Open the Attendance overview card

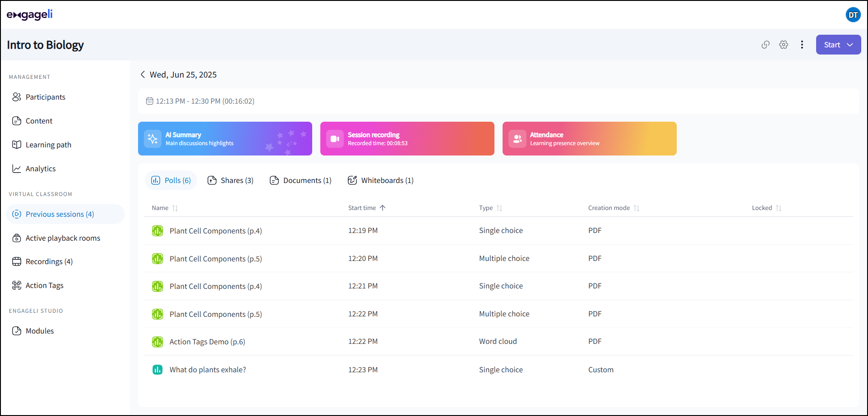click(589, 138)
